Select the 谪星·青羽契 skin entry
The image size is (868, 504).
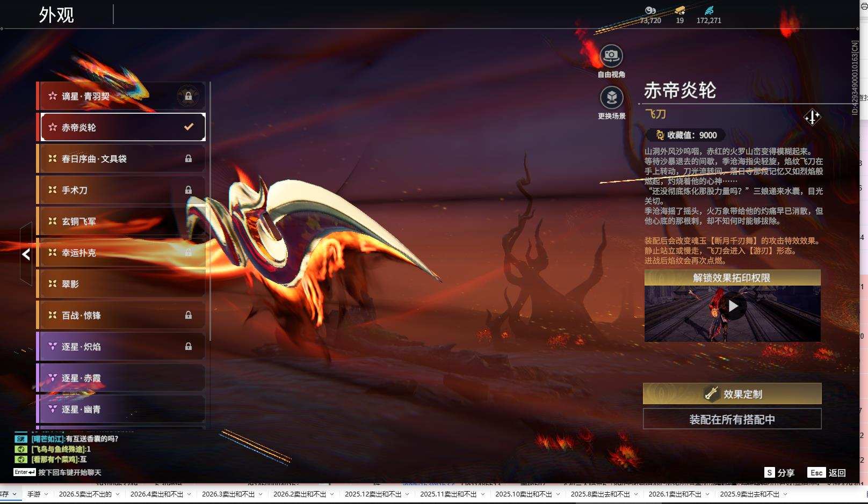121,96
